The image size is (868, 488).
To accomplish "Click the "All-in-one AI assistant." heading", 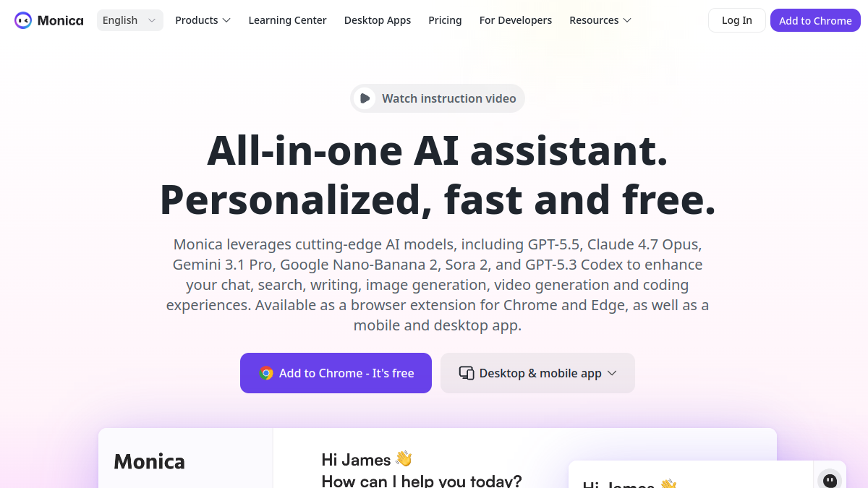I will click(438, 150).
